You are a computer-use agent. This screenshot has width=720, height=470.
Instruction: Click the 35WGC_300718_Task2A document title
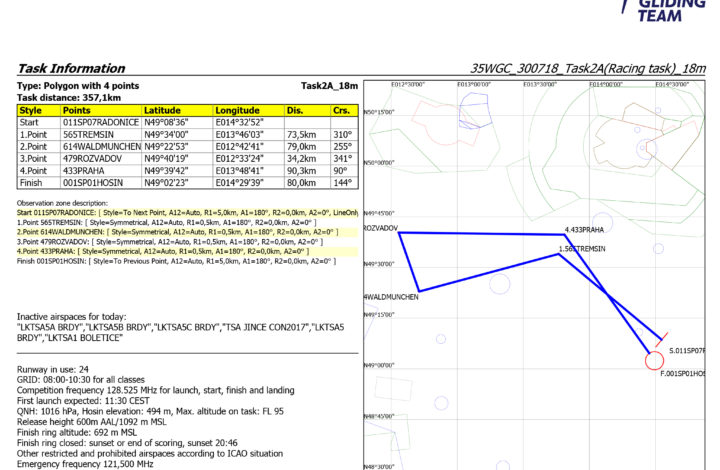pos(587,69)
